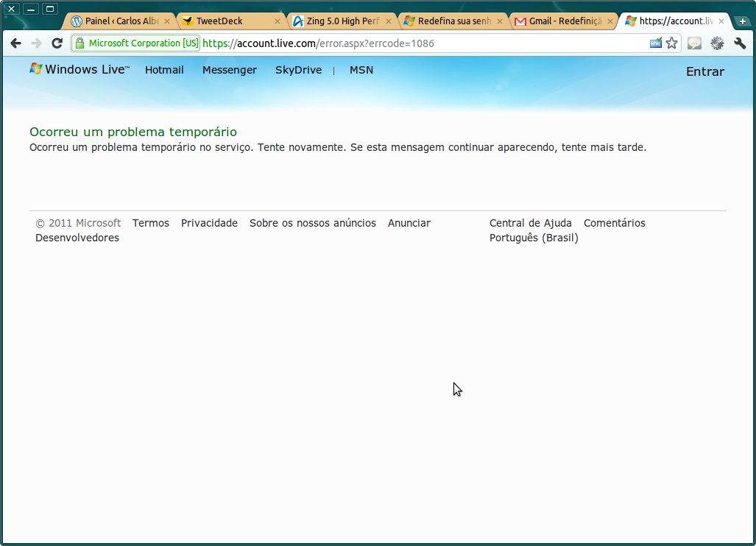Switch to the Painel Carlos Albe tab

[119, 21]
